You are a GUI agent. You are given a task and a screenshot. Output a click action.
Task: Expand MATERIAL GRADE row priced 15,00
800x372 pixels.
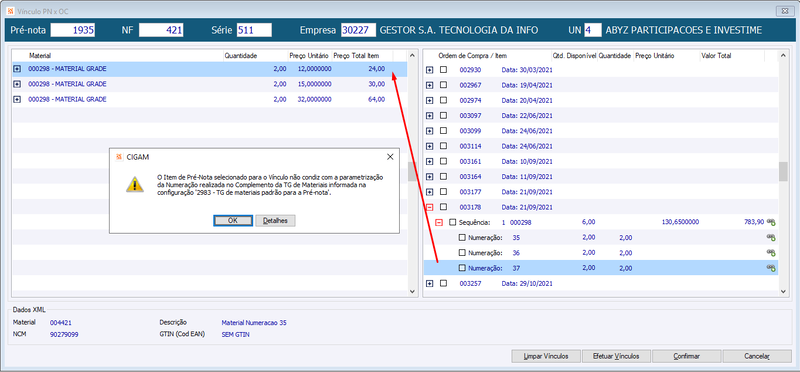pos(17,84)
